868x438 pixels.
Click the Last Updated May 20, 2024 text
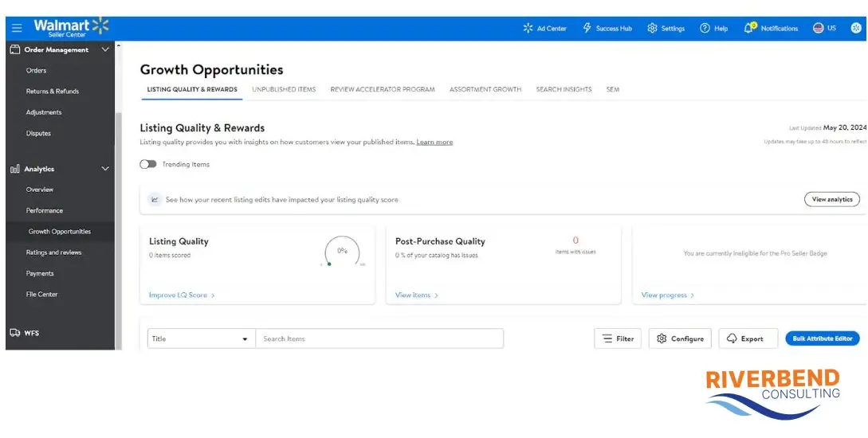click(827, 127)
